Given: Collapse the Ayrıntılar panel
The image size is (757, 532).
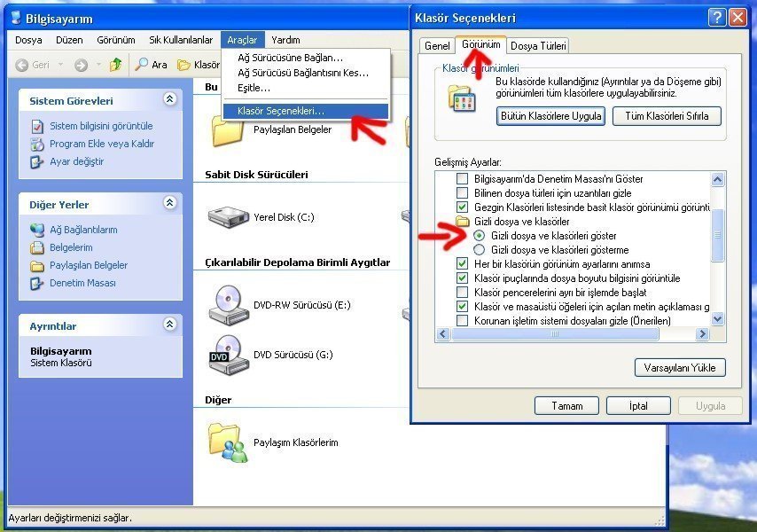Looking at the screenshot, I should (169, 325).
